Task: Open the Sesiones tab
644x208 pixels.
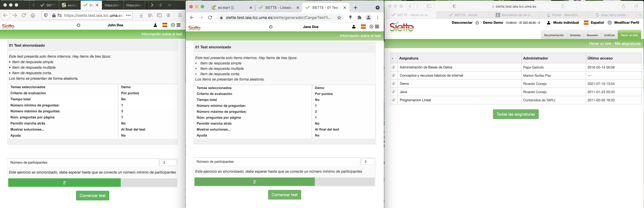Action: point(575,35)
